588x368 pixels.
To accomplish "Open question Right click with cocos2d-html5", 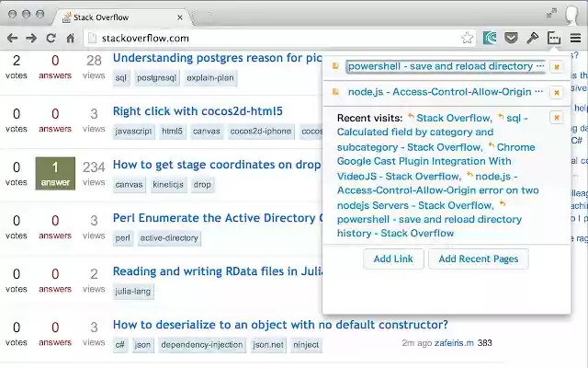I will coord(198,111).
